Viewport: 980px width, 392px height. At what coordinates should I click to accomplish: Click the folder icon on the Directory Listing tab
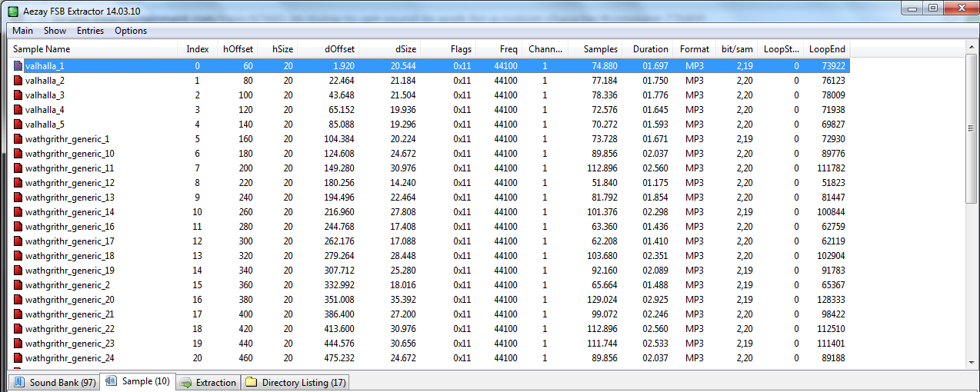(252, 382)
